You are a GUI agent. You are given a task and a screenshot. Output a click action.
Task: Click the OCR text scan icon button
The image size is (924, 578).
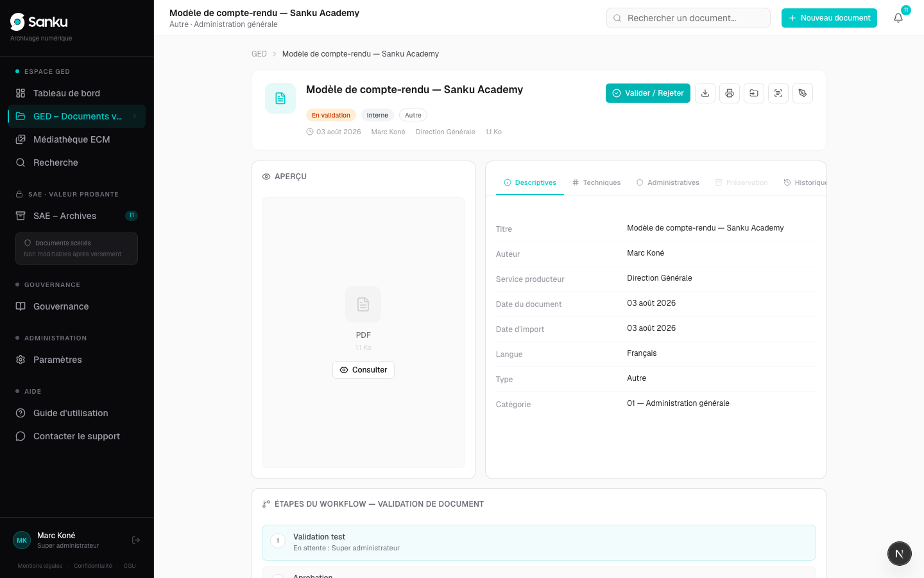point(778,93)
